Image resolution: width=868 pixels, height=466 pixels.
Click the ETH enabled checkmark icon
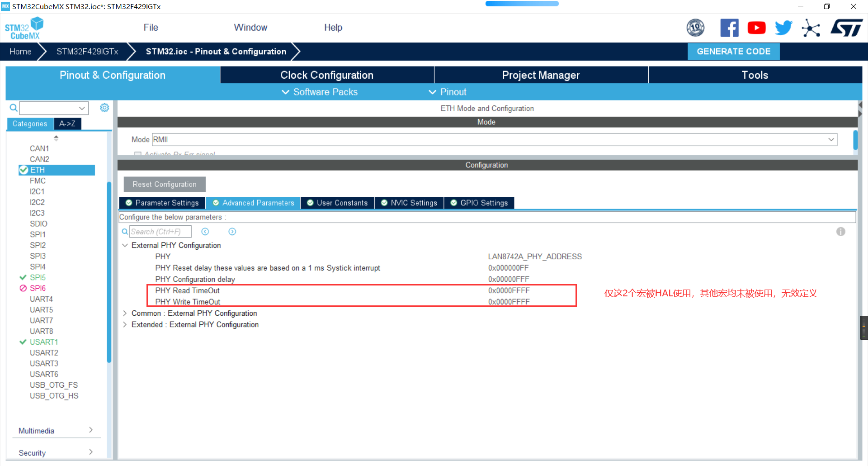pos(24,170)
